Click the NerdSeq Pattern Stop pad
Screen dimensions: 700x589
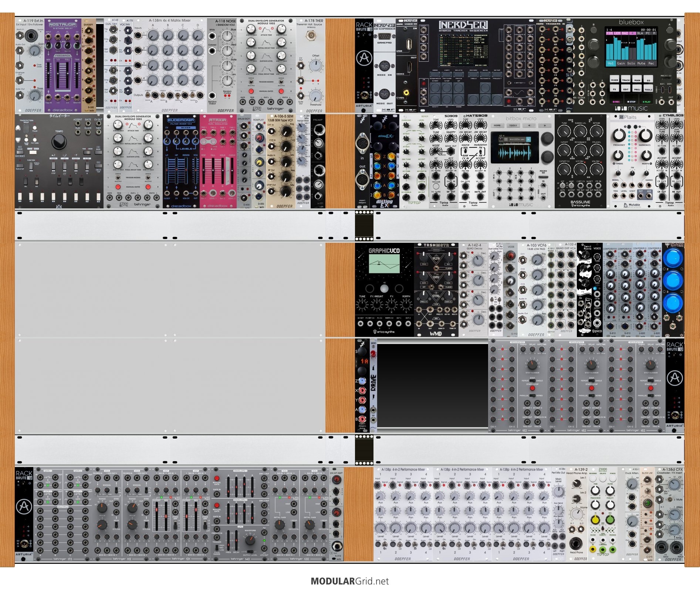pyautogui.click(x=447, y=87)
